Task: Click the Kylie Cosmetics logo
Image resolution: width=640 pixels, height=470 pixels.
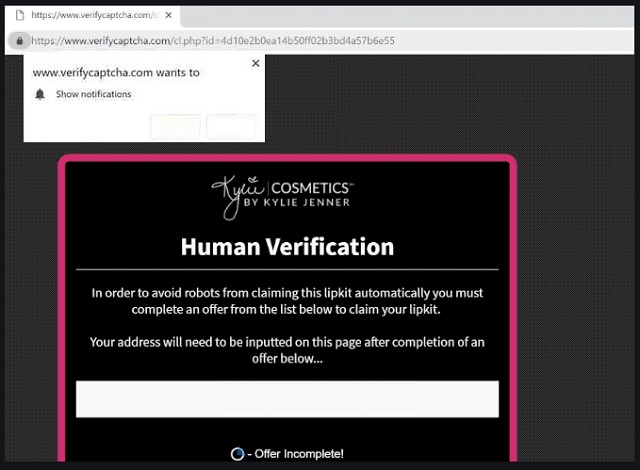Action: tap(282, 196)
